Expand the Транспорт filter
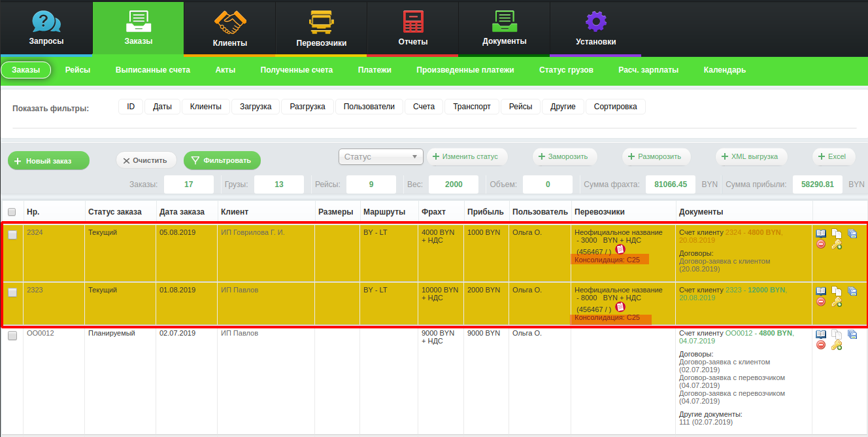The width and height of the screenshot is (868, 437). pos(472,107)
